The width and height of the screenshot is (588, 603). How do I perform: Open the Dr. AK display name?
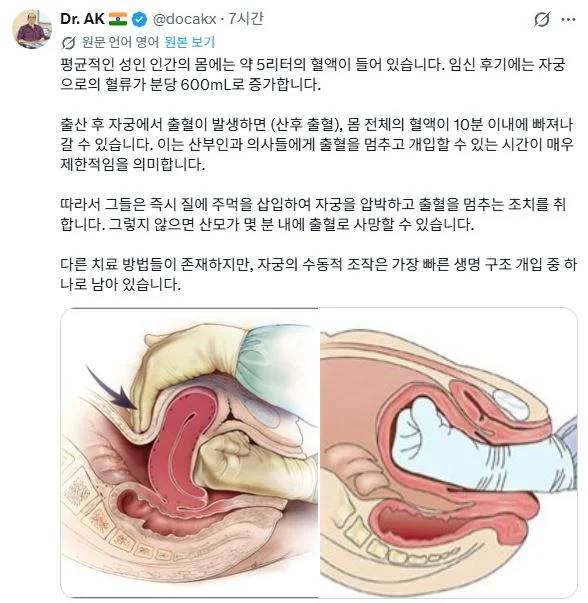[x=82, y=19]
